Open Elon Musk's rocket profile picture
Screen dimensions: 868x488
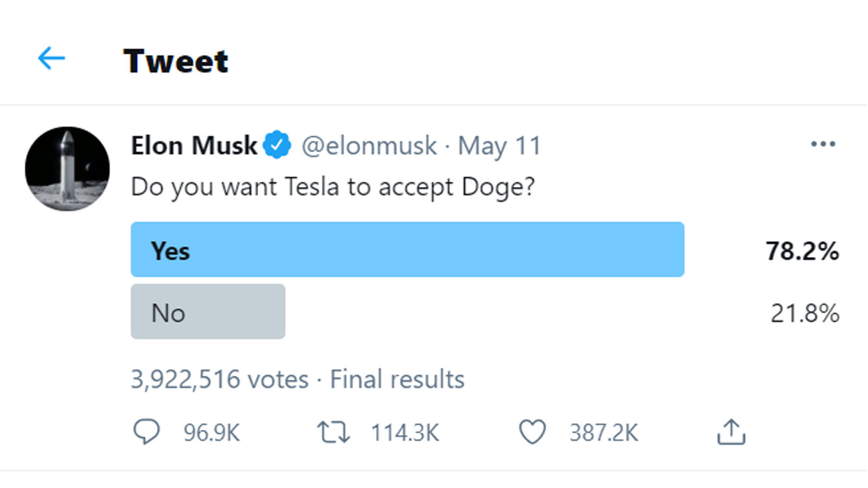[x=67, y=169]
